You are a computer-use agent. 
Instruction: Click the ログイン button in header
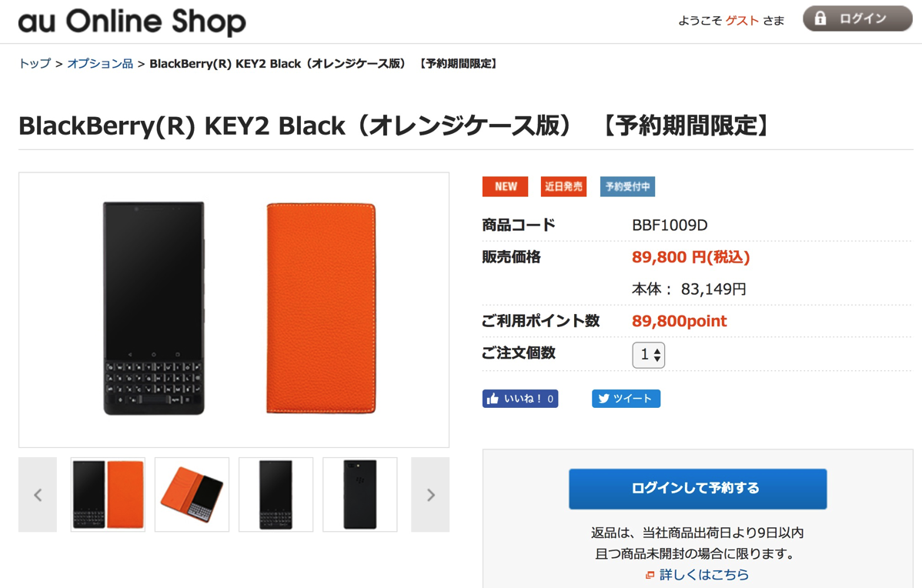857,18
